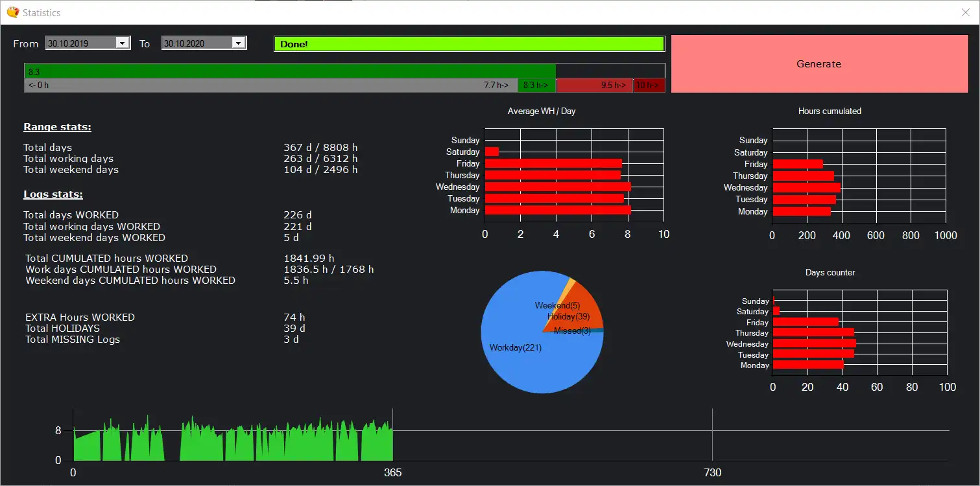Click Monday bar in Hours cumulated chart

pos(802,211)
